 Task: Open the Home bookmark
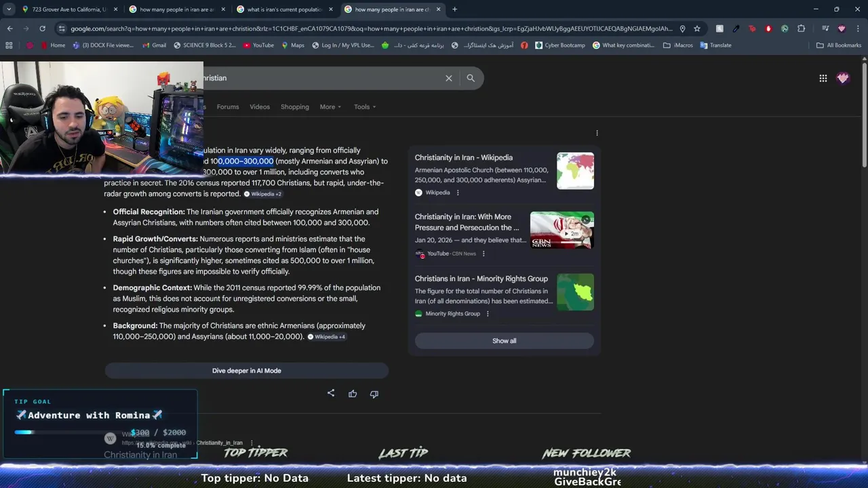click(53, 45)
